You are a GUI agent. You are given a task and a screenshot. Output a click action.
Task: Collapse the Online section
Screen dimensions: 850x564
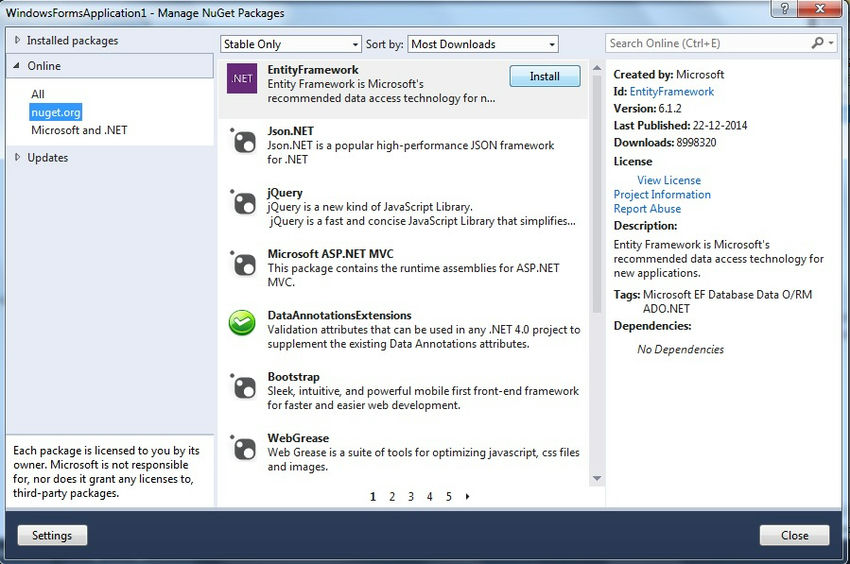click(x=17, y=66)
